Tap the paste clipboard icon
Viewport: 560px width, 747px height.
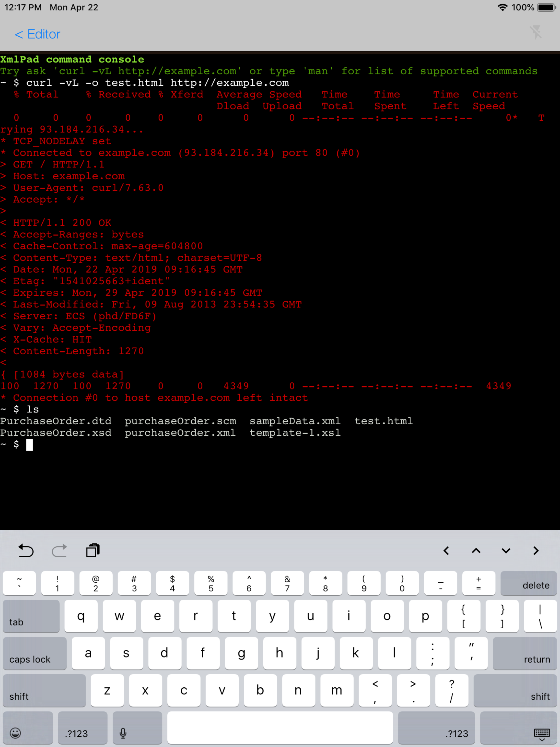93,551
